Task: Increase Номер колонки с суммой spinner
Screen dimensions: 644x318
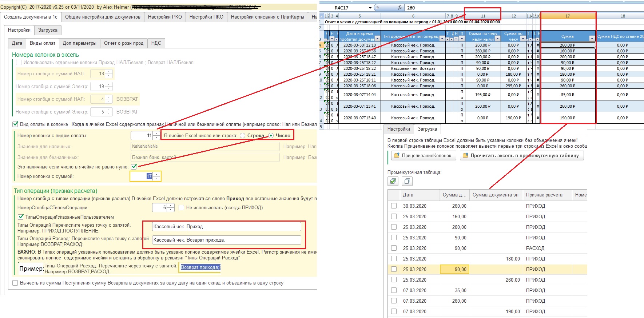Action: (156, 174)
